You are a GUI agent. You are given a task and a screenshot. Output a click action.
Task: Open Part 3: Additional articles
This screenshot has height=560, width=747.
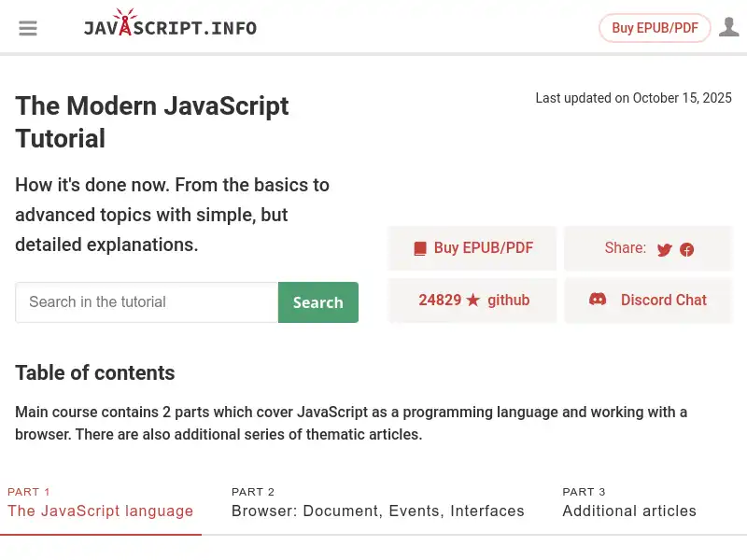(x=629, y=511)
